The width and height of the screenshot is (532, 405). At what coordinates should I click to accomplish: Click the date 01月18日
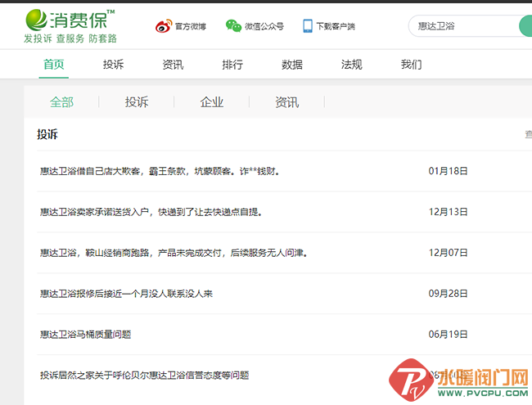pos(448,171)
